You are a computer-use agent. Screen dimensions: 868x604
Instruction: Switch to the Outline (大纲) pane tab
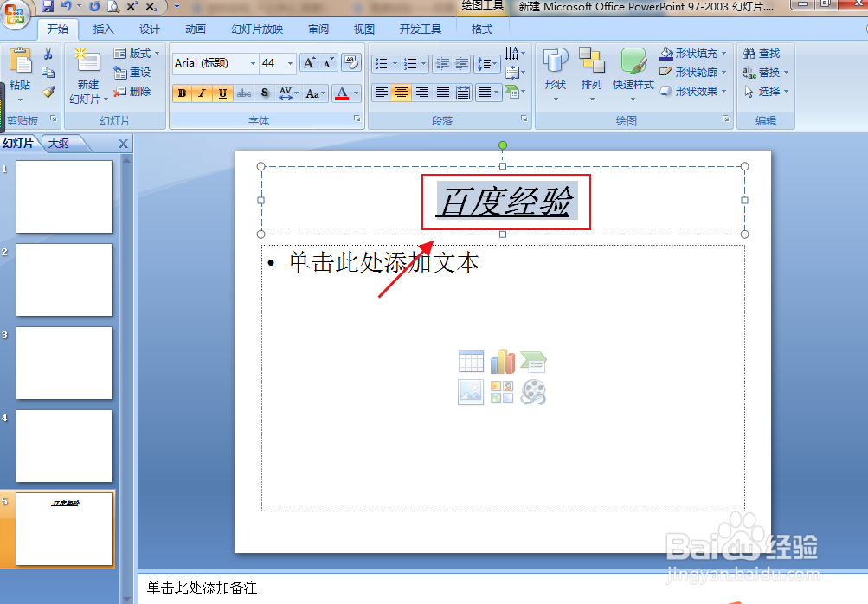[59, 144]
